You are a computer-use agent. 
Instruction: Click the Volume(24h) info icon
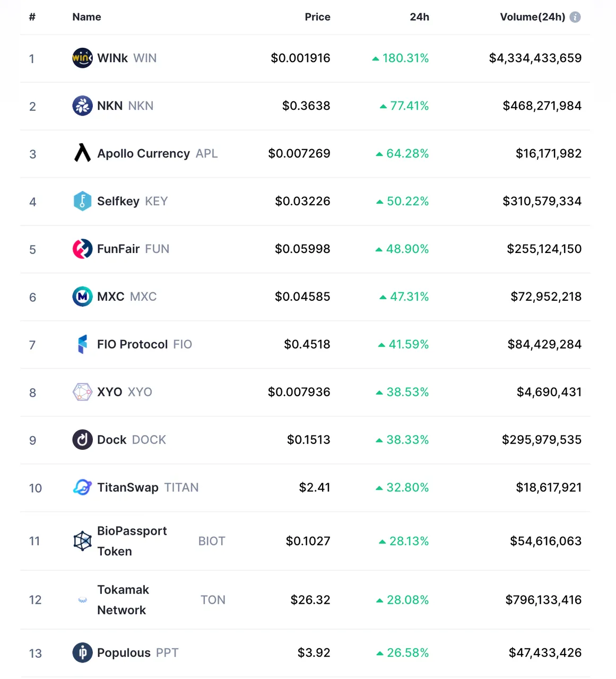[x=575, y=17]
